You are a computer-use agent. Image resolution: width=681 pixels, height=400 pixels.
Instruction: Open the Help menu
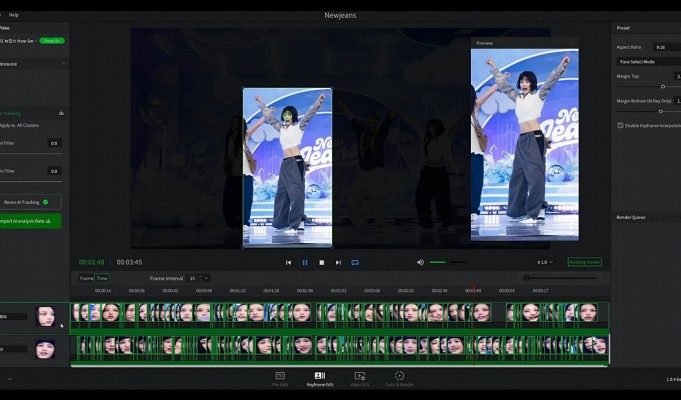pyautogui.click(x=14, y=15)
